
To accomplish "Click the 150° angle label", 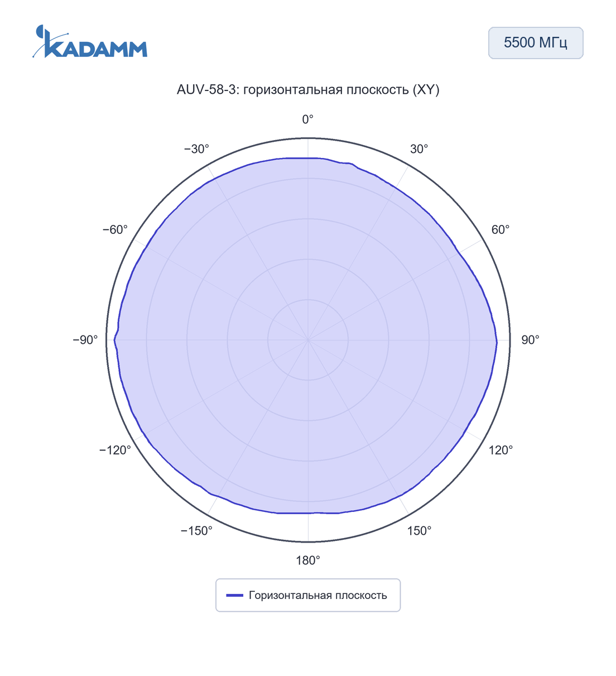I will pos(419,531).
